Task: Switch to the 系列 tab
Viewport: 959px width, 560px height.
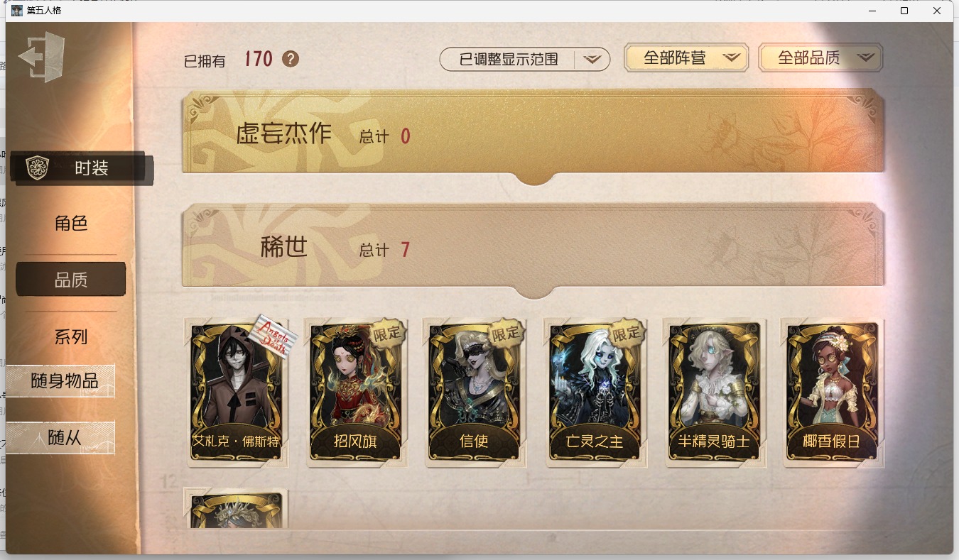Action: tap(71, 337)
